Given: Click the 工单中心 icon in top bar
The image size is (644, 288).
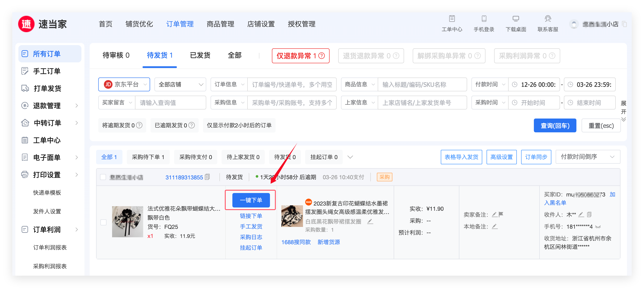Looking at the screenshot, I should click(452, 19).
